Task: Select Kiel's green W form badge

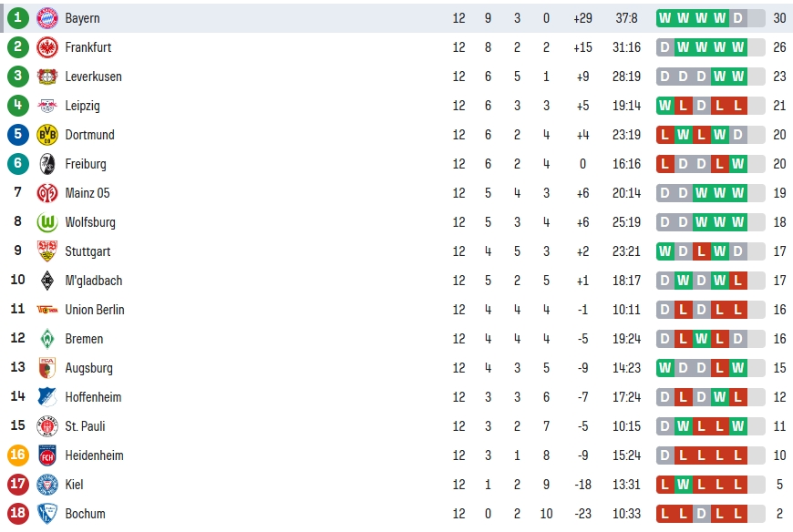Action: (x=684, y=485)
